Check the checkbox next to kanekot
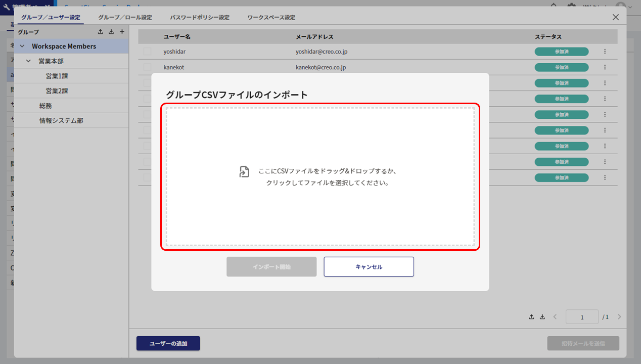641x364 pixels. pos(147,67)
